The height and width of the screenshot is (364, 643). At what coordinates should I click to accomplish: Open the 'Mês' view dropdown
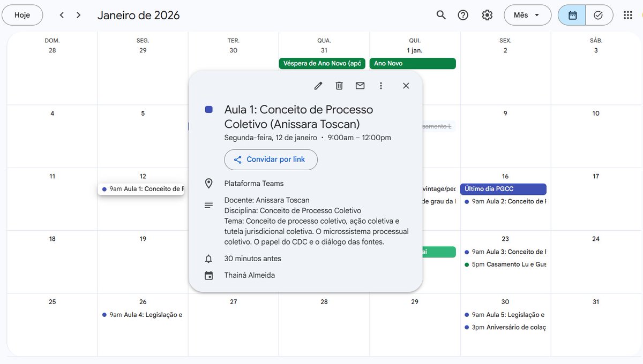[527, 15]
